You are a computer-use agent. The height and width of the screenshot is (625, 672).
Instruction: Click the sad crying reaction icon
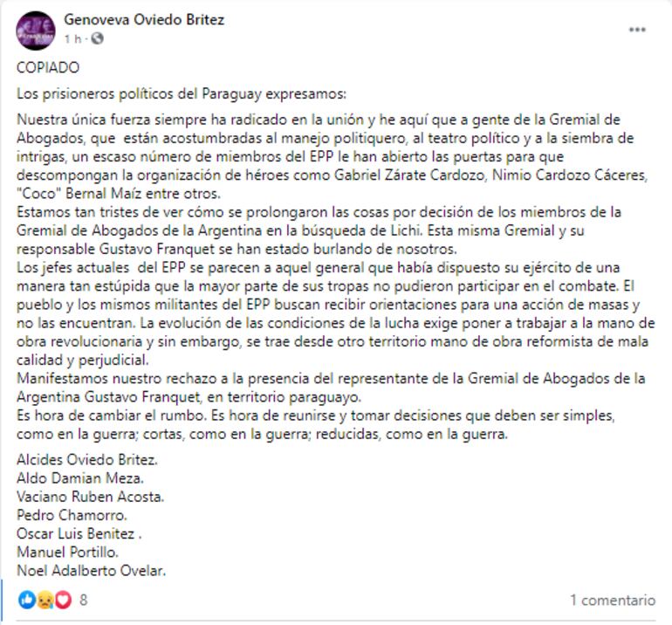[43, 601]
